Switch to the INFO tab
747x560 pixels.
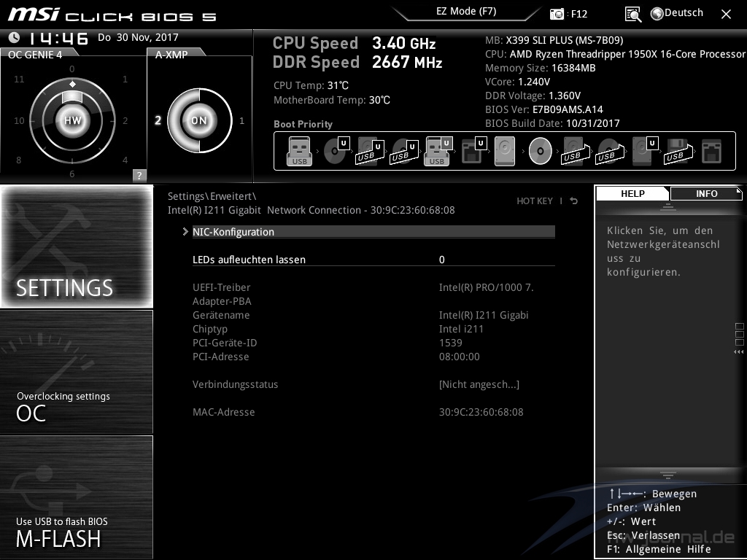(706, 194)
